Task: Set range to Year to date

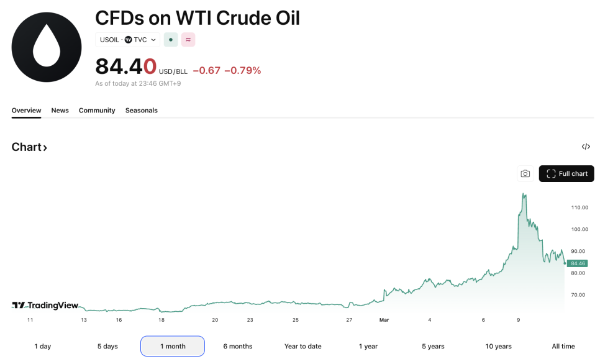Action: pyautogui.click(x=303, y=346)
